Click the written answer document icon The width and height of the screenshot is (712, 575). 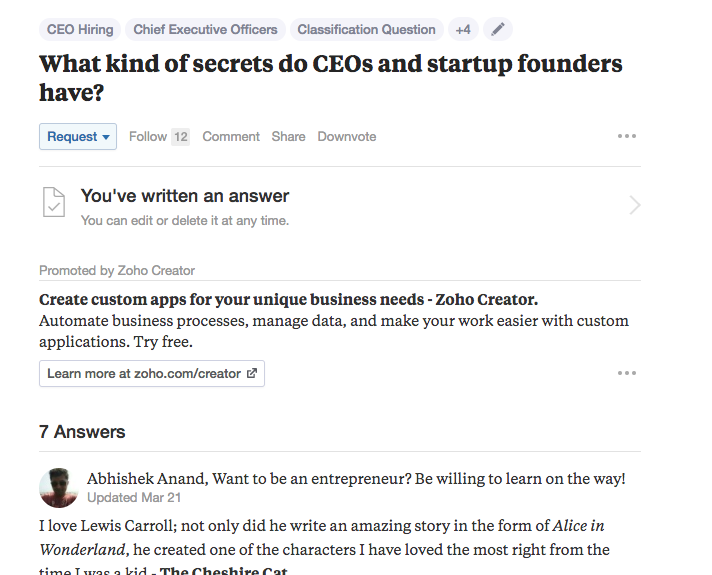click(54, 205)
